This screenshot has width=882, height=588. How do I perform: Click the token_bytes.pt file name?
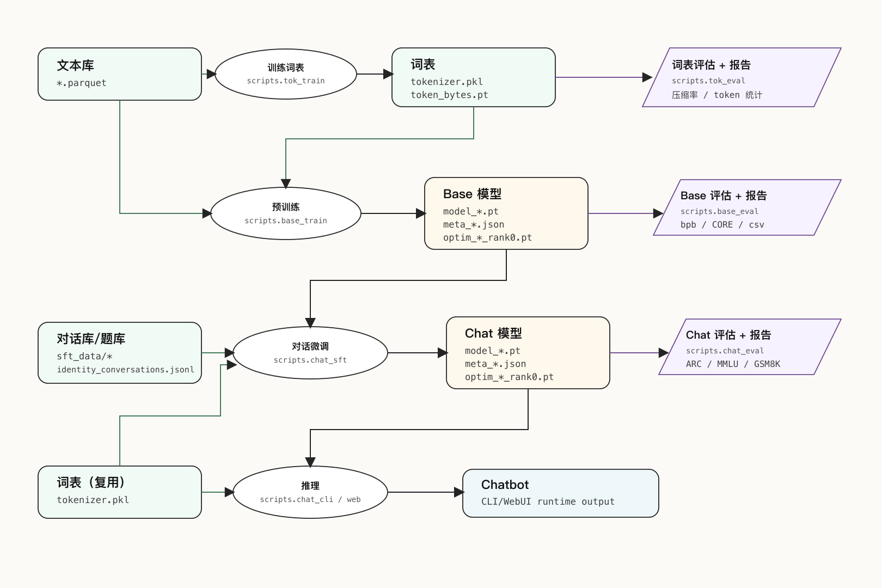click(x=449, y=95)
